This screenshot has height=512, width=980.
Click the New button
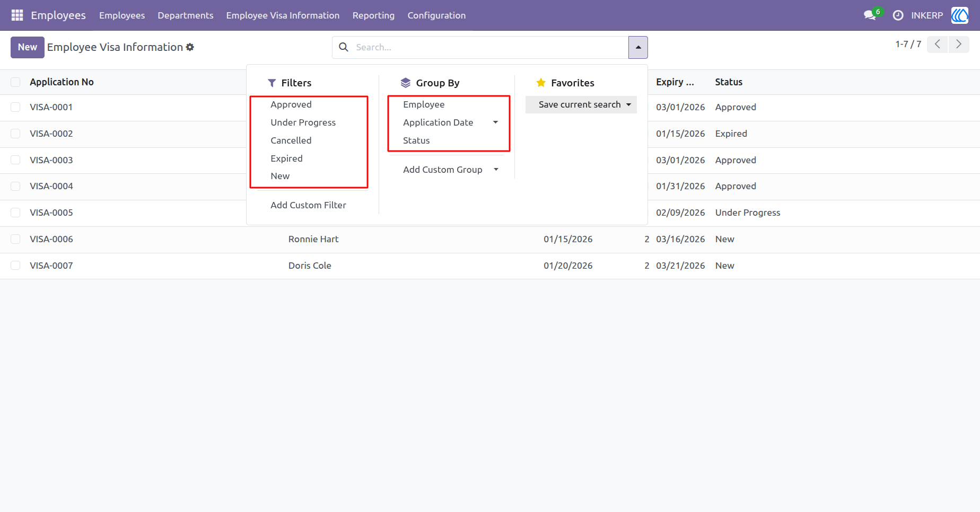point(28,47)
